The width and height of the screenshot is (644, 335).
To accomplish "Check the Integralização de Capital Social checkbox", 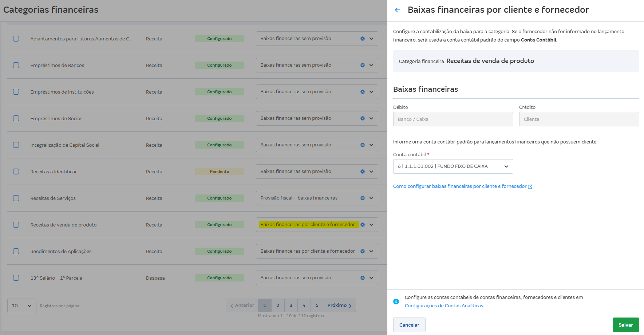I will [x=16, y=145].
